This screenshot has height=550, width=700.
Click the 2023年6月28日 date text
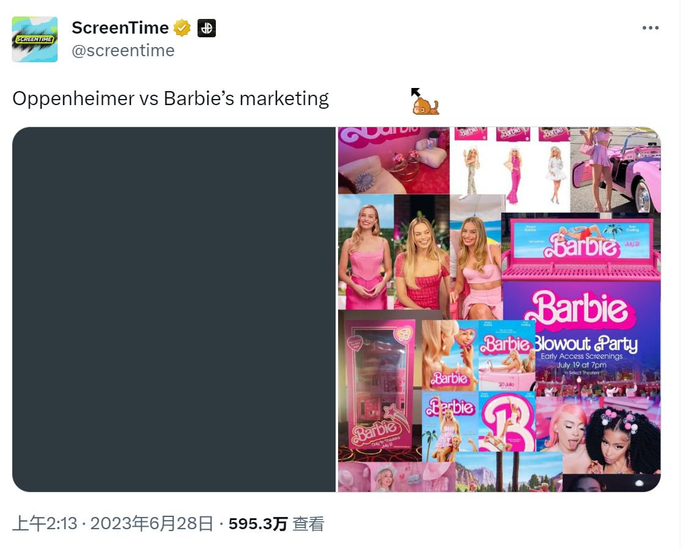point(152,524)
